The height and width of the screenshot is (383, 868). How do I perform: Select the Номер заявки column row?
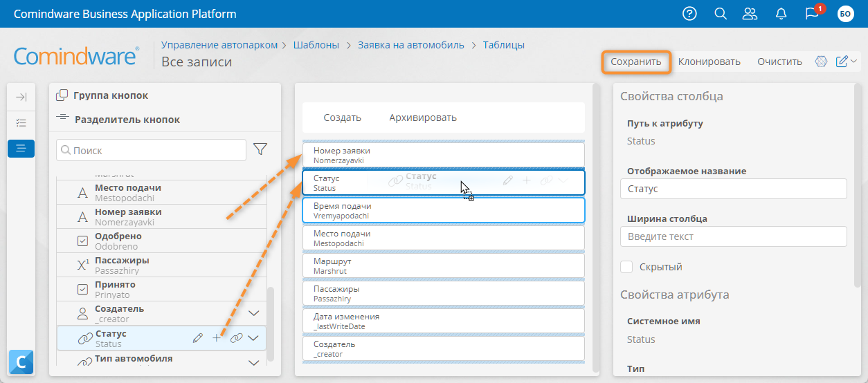pyautogui.click(x=444, y=155)
